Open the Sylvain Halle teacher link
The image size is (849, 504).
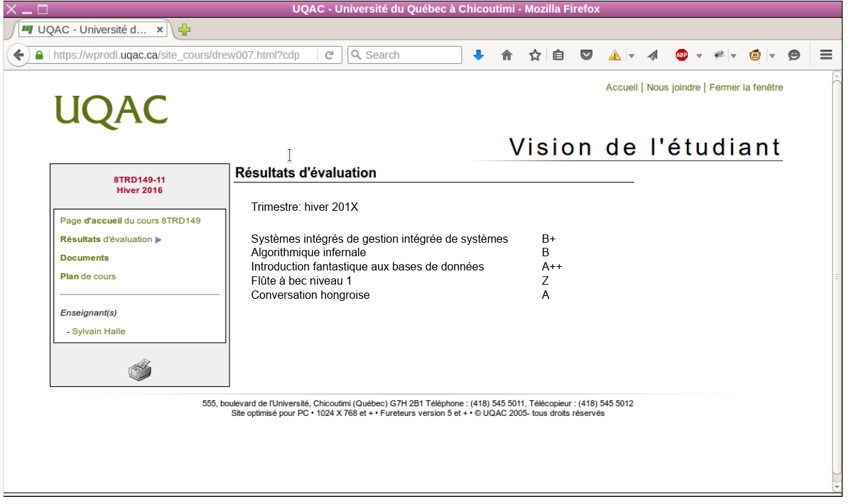point(99,332)
